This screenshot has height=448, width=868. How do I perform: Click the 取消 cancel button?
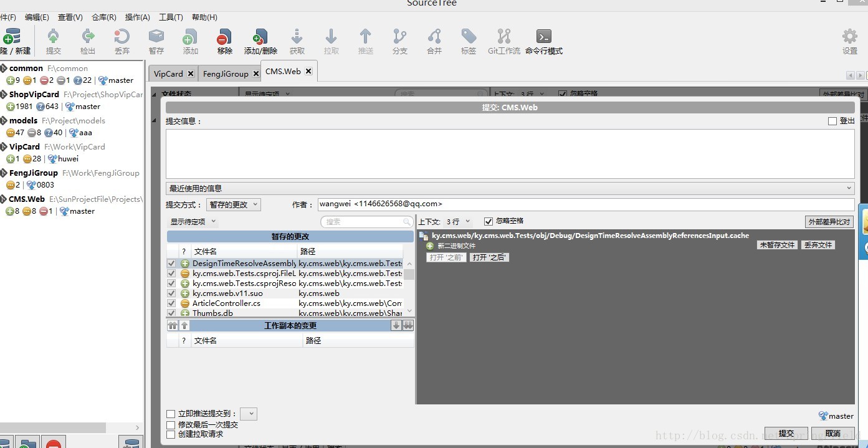point(832,433)
